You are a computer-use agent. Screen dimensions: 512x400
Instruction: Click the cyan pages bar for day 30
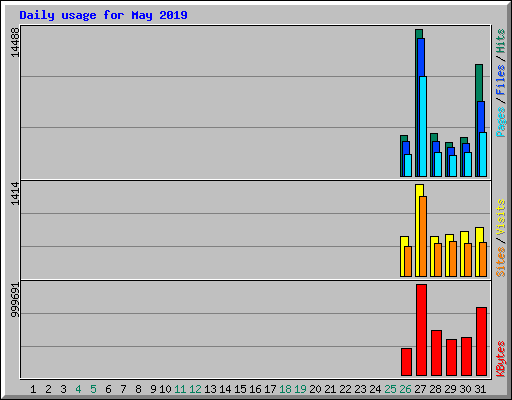point(468,164)
